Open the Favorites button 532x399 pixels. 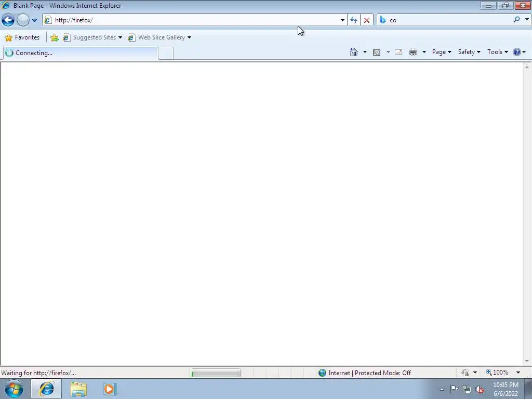pos(22,37)
